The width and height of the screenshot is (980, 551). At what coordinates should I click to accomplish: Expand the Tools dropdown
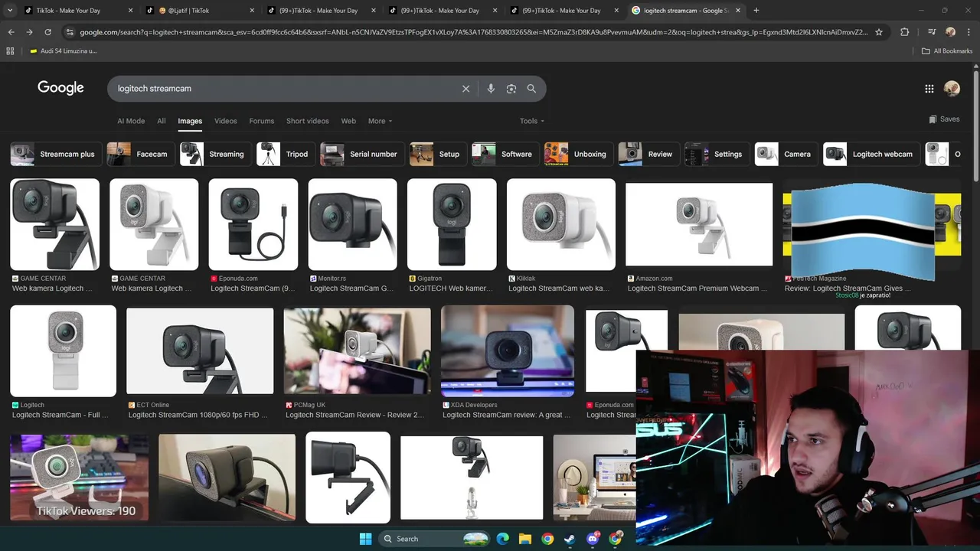pyautogui.click(x=532, y=121)
